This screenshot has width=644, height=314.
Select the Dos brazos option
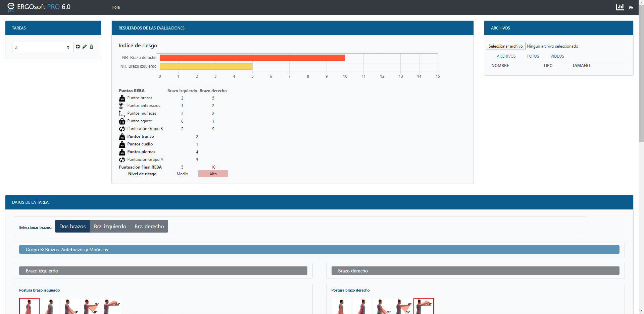tap(72, 226)
